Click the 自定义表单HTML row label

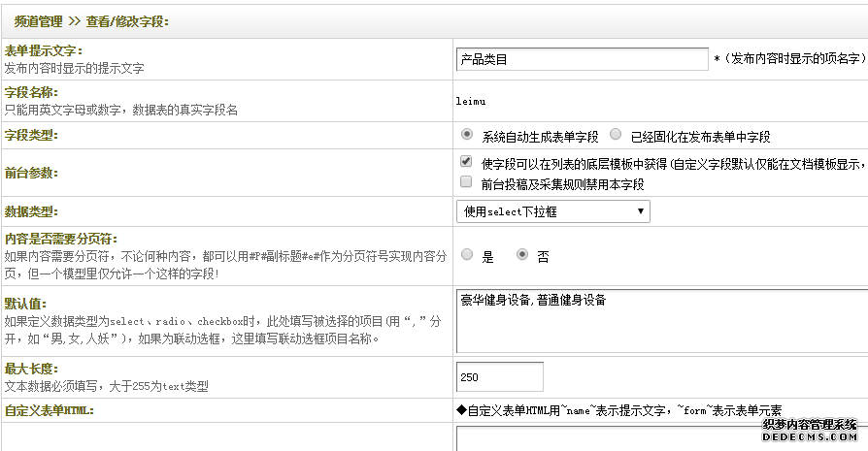click(x=47, y=411)
